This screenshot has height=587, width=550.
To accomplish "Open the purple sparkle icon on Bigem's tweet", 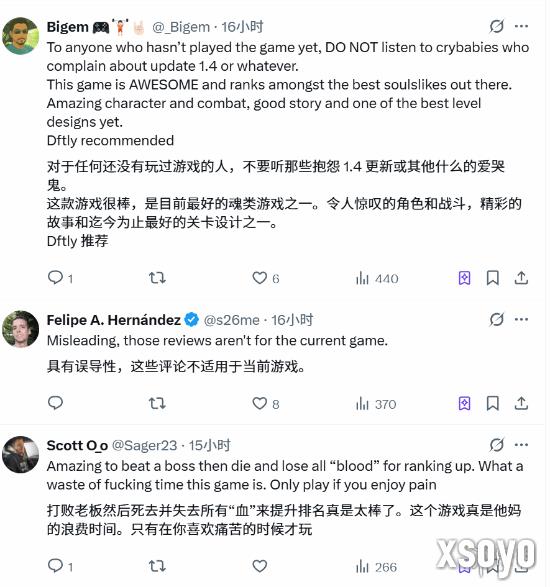I will pos(464,278).
